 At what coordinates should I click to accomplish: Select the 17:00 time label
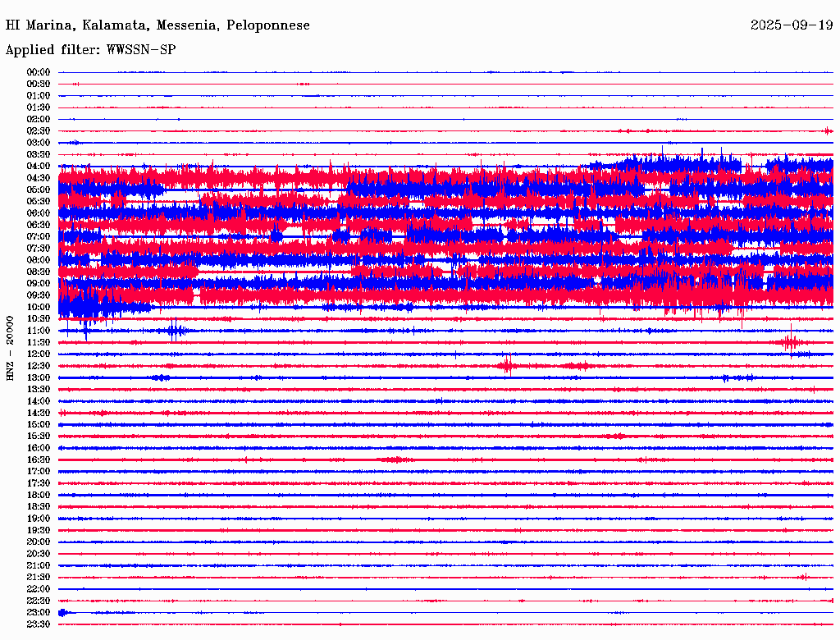click(x=39, y=472)
